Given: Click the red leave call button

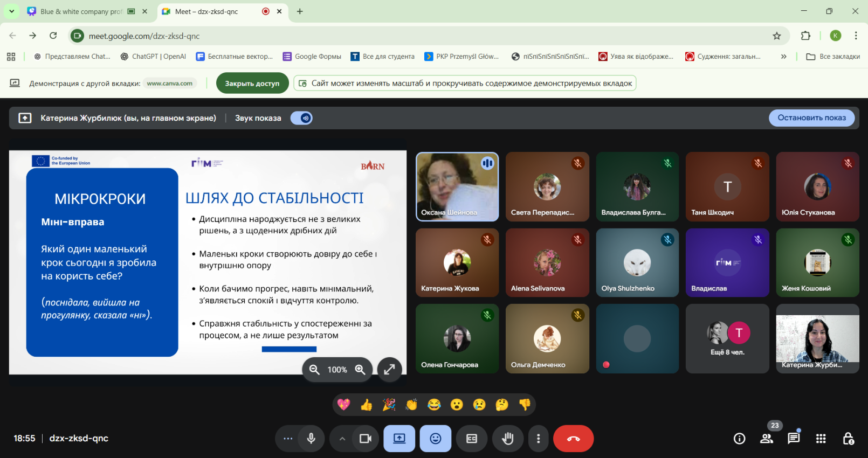Looking at the screenshot, I should click(573, 439).
